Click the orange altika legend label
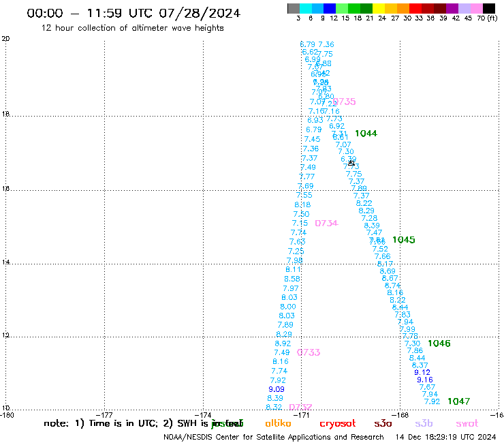504x443 pixels. point(278,423)
